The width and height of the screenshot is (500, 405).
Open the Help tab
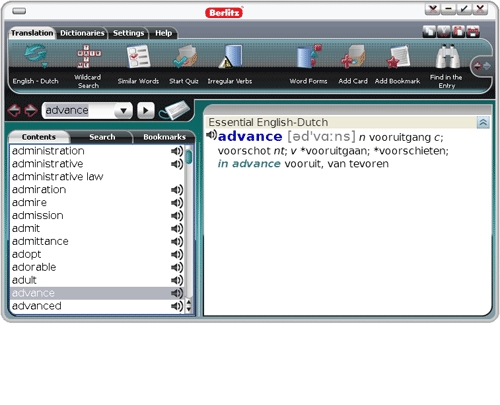(x=164, y=33)
